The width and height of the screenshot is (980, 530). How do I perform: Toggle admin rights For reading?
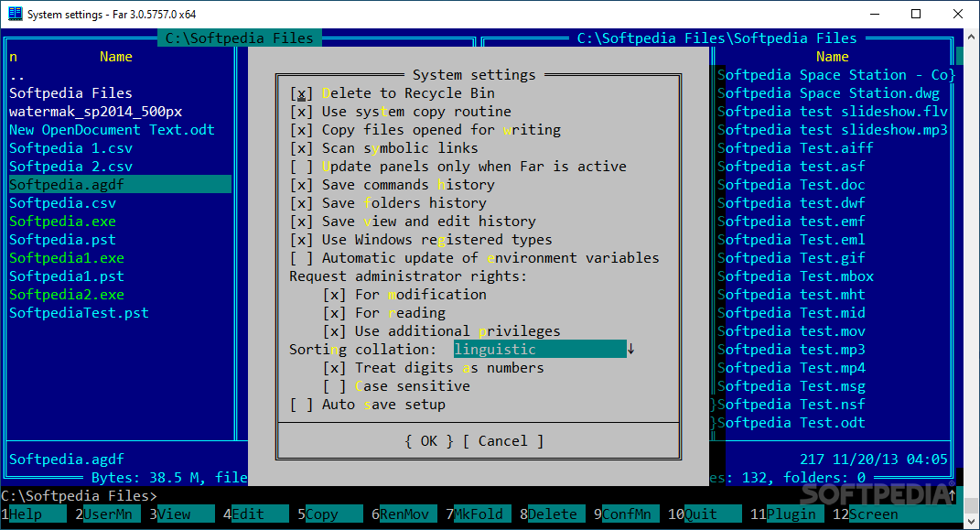click(334, 312)
